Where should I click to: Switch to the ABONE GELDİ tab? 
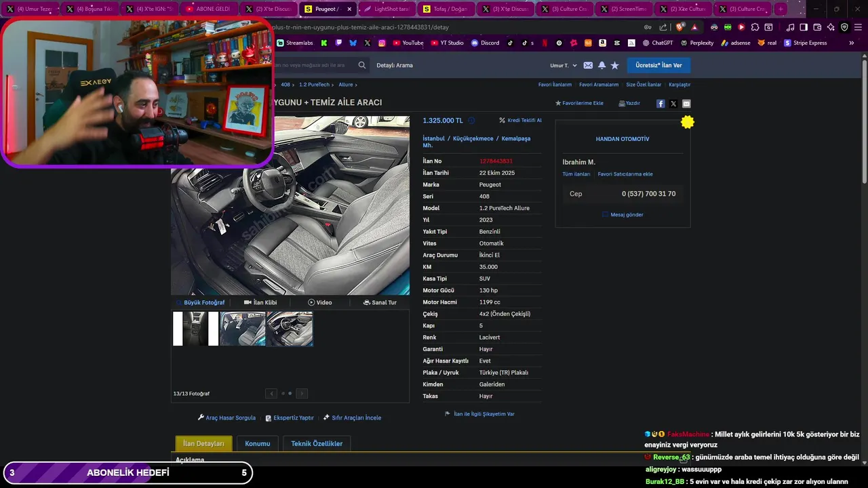click(x=208, y=9)
